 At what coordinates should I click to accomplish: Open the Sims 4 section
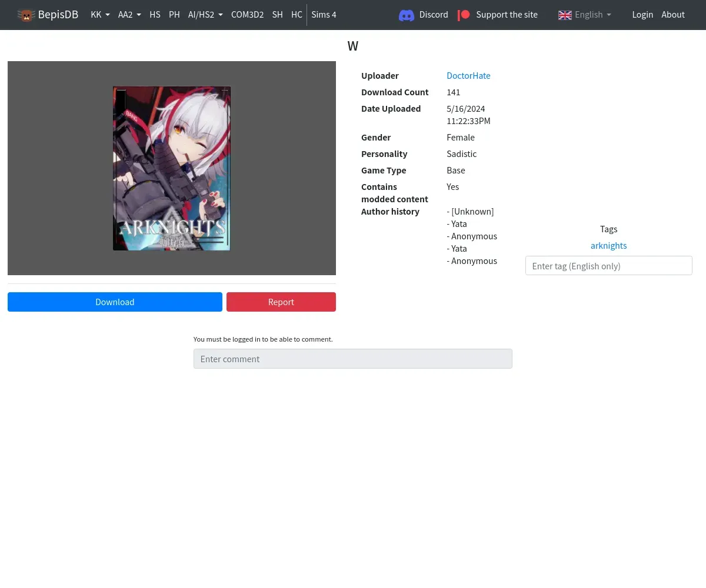click(x=324, y=15)
